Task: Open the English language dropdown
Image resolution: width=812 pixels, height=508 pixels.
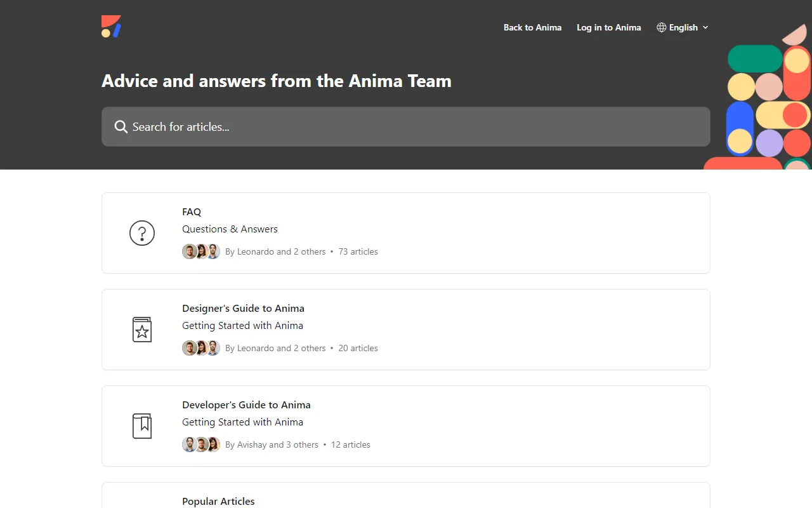Action: [683, 27]
